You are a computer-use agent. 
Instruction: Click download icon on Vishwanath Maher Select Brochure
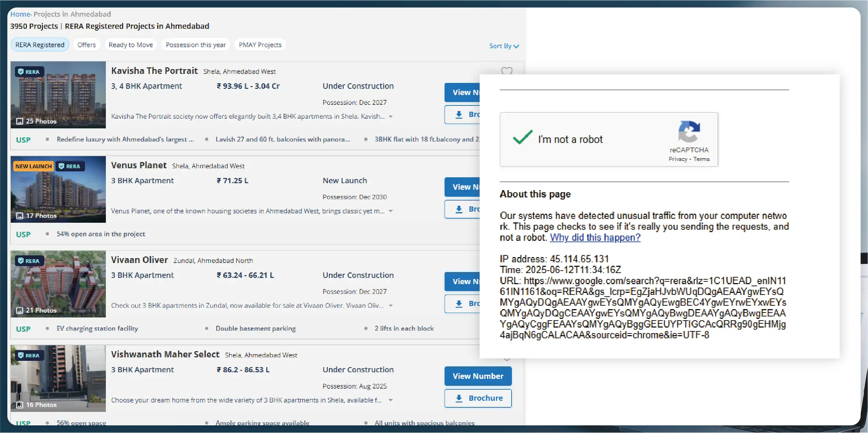point(459,398)
